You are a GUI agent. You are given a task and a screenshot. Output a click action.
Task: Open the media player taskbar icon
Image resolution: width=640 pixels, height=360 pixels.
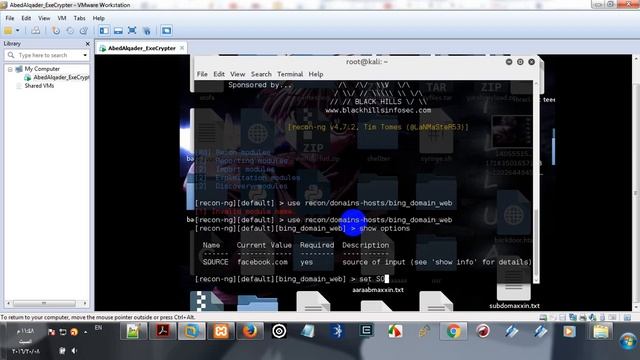[x=569, y=331]
